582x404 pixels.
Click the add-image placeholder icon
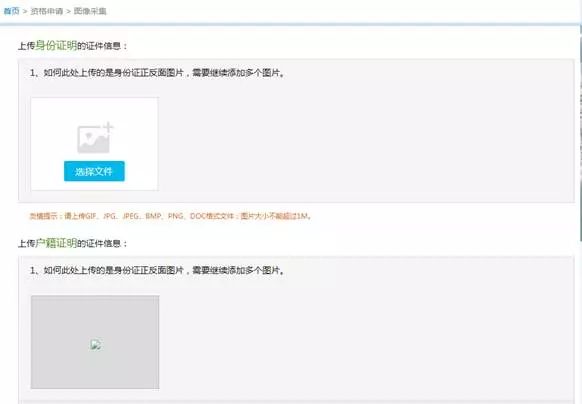pos(95,137)
